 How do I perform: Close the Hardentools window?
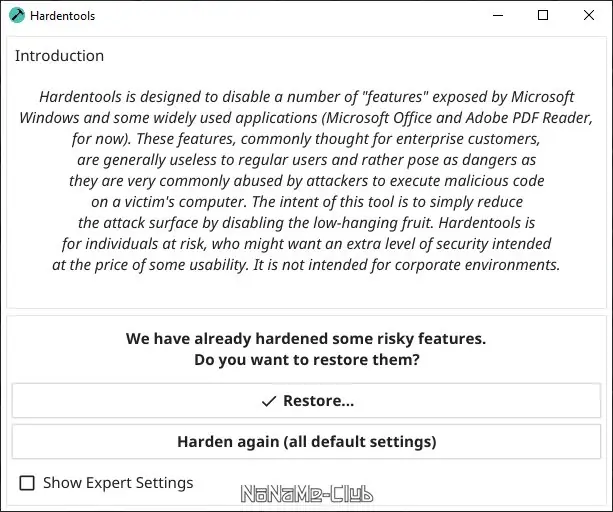click(x=589, y=16)
